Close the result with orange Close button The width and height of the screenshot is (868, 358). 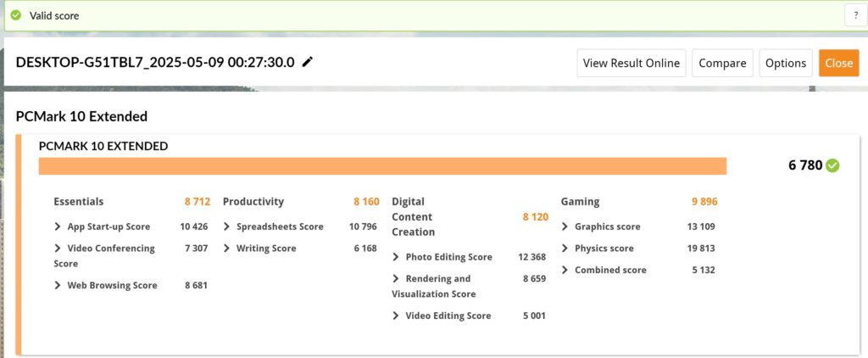tap(838, 63)
